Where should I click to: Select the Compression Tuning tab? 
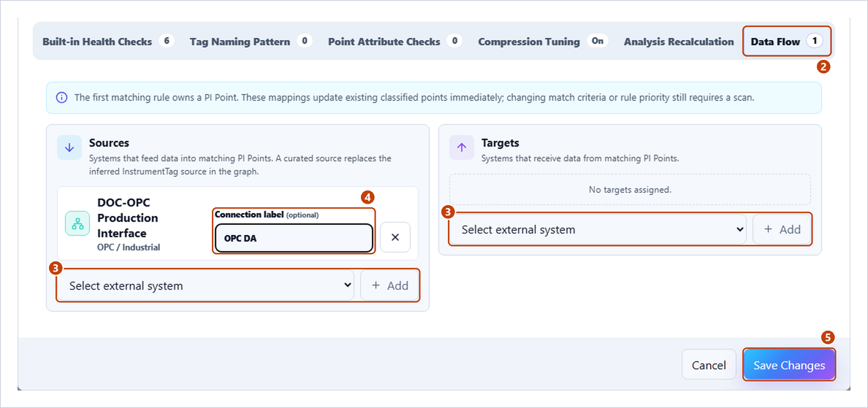point(542,42)
